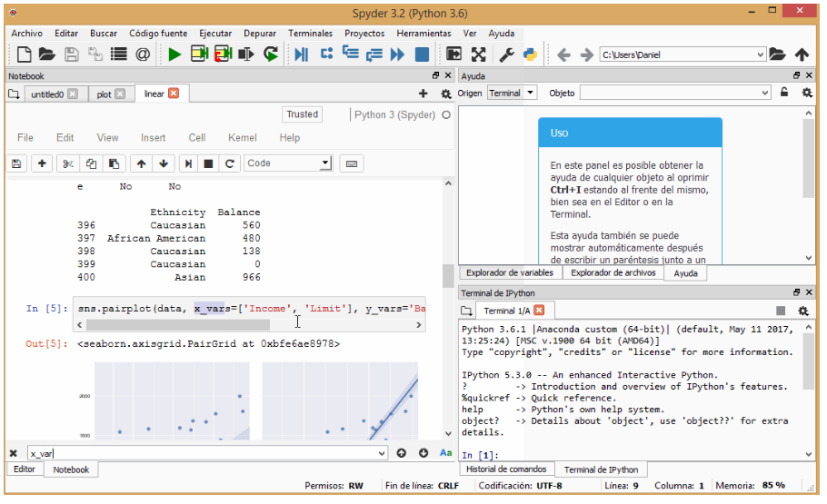Open the outline list toolbar icon
Viewport: 827px width, 504px height.
119,54
